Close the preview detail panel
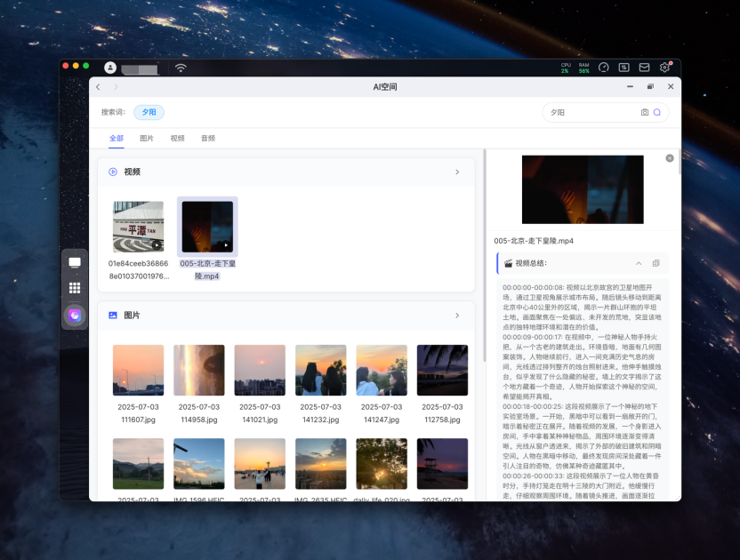Image resolution: width=740 pixels, height=560 pixels. pyautogui.click(x=670, y=158)
